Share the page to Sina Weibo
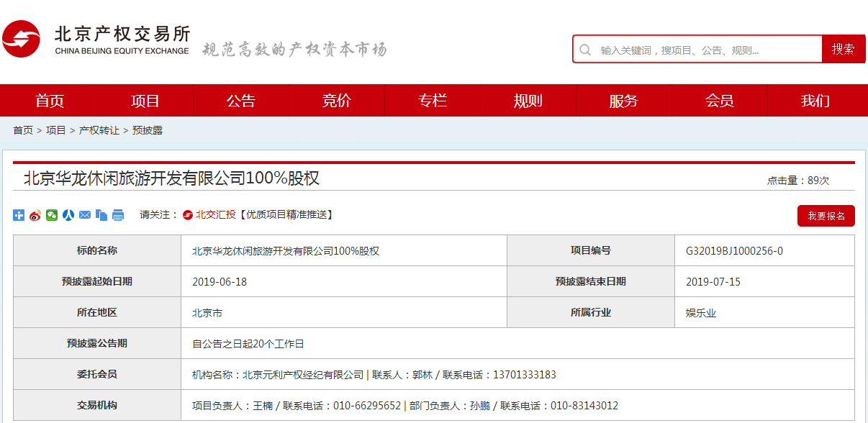This screenshot has height=423, width=868. click(35, 215)
